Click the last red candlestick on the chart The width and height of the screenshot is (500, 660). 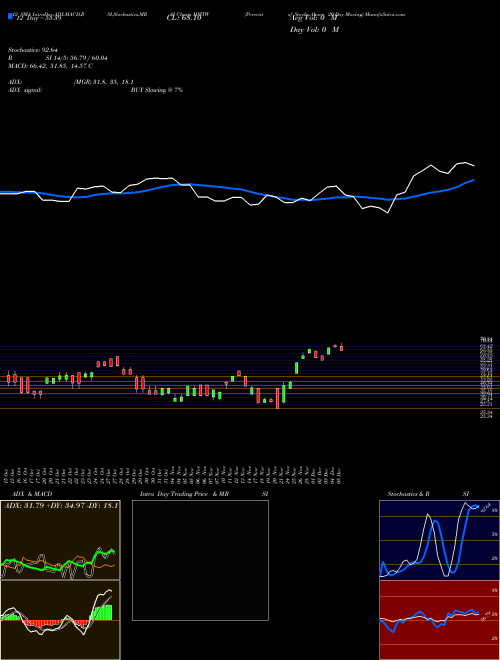tap(341, 347)
